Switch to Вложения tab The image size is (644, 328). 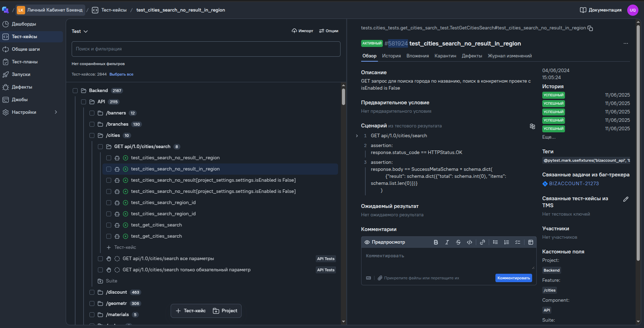pyautogui.click(x=417, y=56)
